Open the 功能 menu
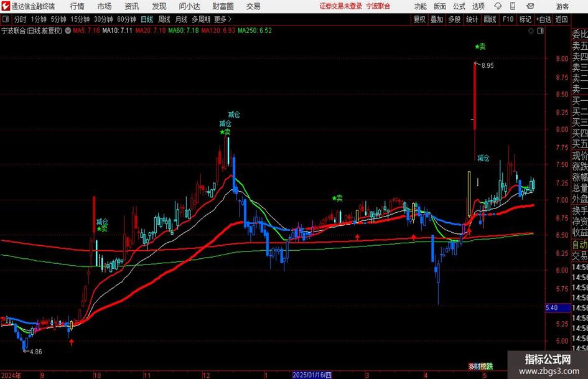The width and height of the screenshot is (588, 379). 421,6
